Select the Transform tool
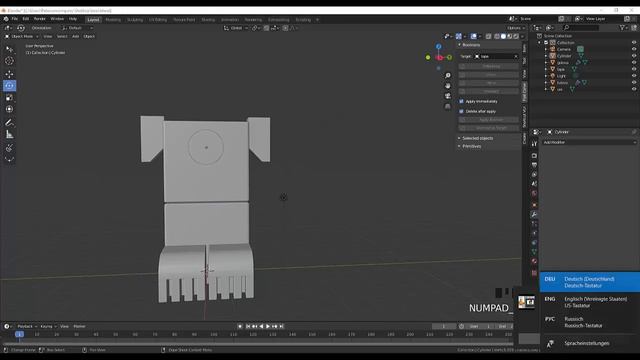The width and height of the screenshot is (640, 360). point(9,109)
